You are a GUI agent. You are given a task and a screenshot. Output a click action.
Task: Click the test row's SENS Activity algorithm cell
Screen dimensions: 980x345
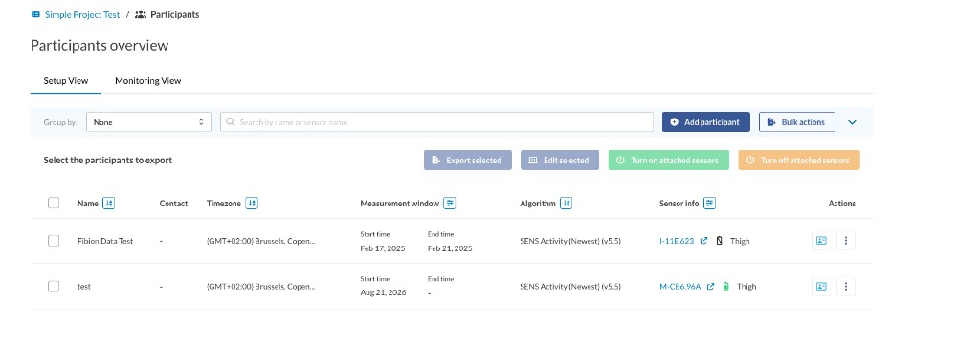click(x=570, y=287)
